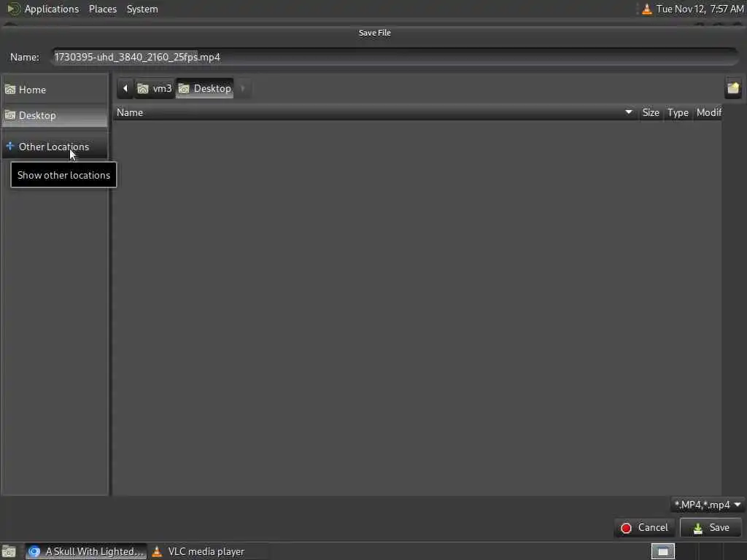Screen dimensions: 747x560
Task: Sort files by the Modified column
Action: pos(708,112)
